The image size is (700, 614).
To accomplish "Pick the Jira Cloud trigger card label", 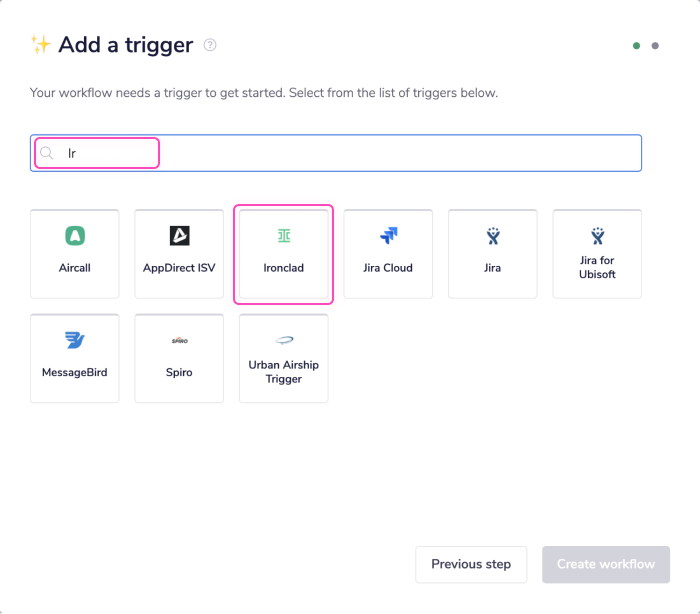I will click(x=388, y=268).
